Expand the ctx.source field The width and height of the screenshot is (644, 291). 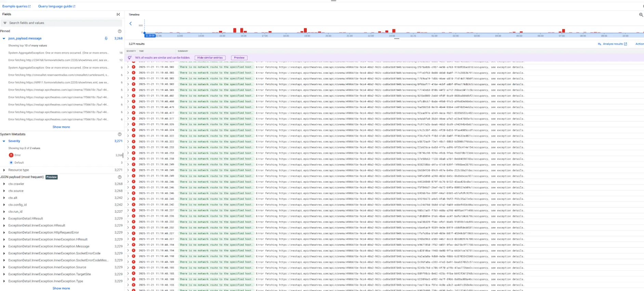coord(4,191)
